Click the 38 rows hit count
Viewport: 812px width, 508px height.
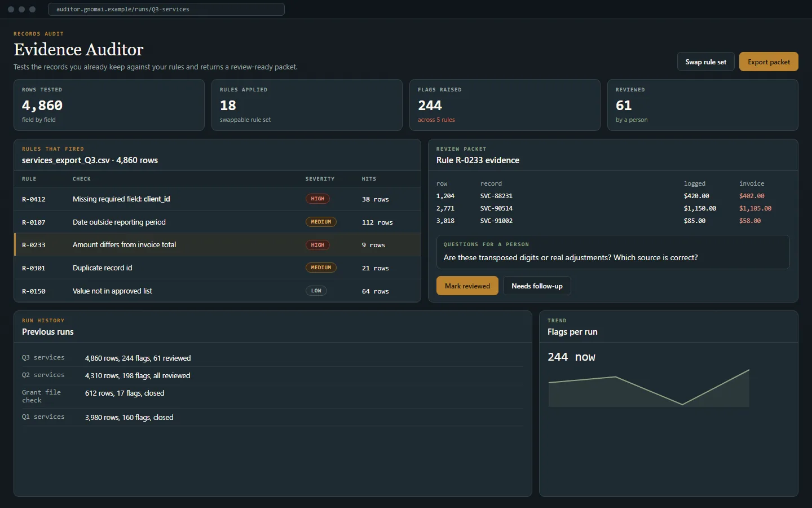pos(376,199)
